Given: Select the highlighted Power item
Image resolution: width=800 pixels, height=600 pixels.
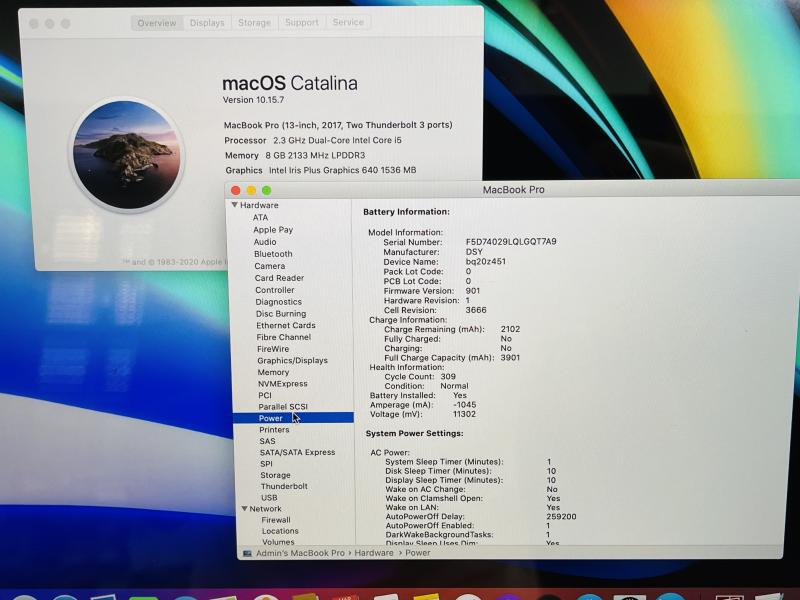Looking at the screenshot, I should point(293,418).
